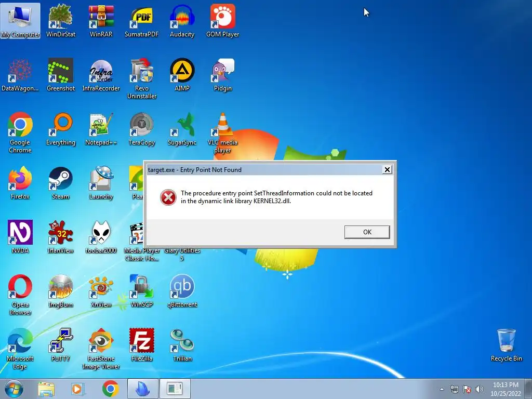Select the WinRAR desktop shortcut
Screen dimensions: 532x399
101,21
